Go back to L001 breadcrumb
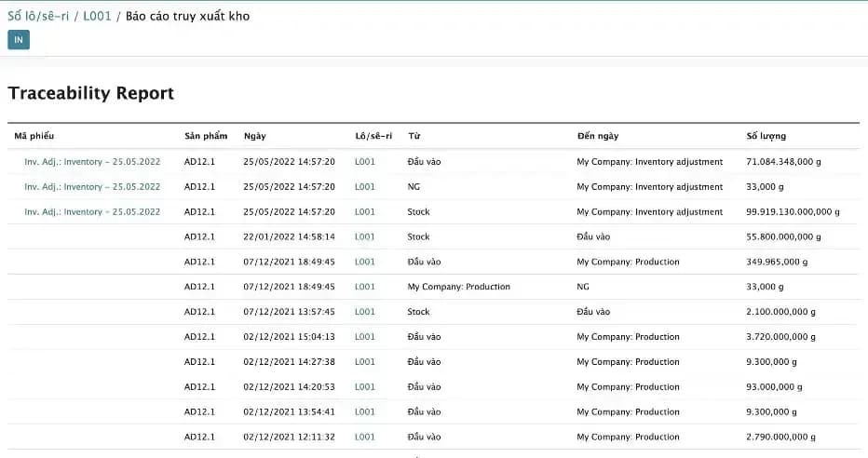Screen dimensions: 868x458 (x=98, y=16)
